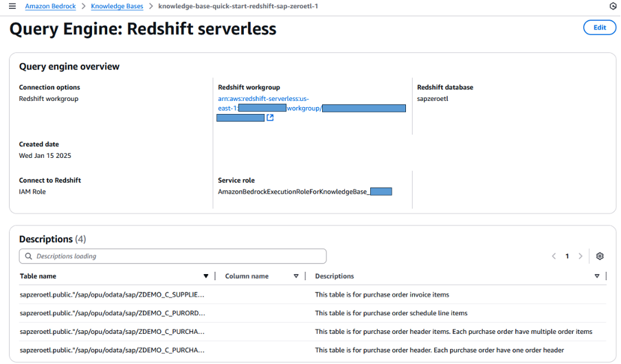Open workgroup external link icon

(x=270, y=118)
